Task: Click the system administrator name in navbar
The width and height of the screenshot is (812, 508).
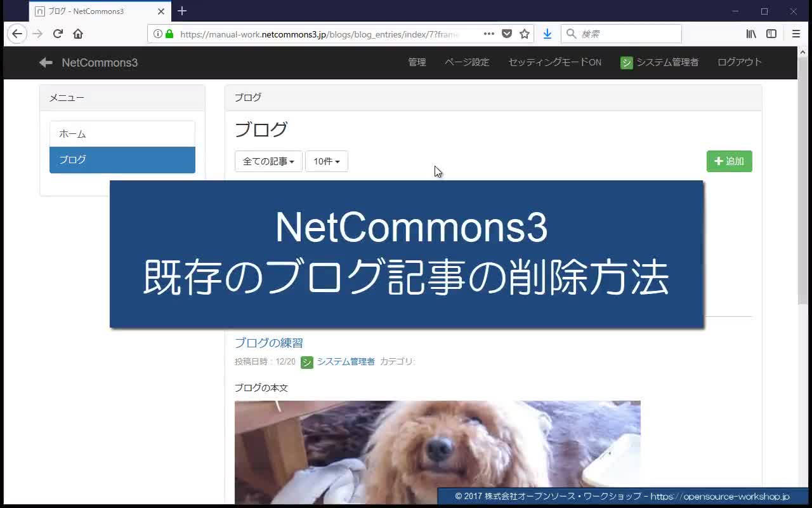Action: (667, 62)
